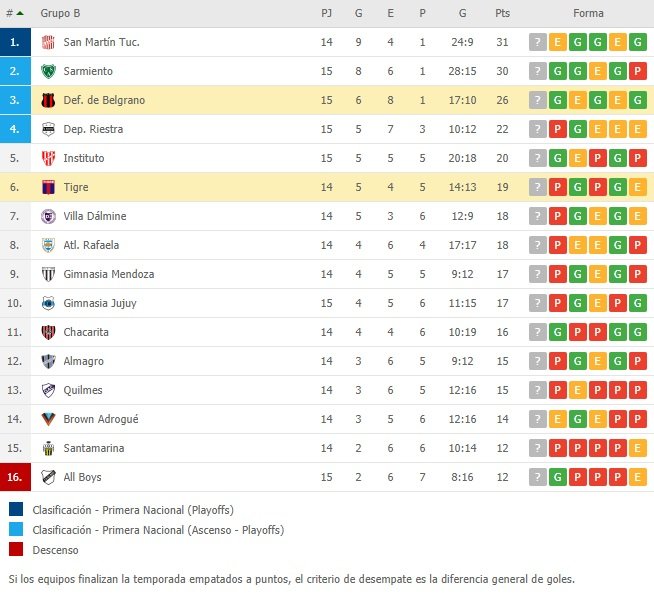654x594 pixels.
Task: Click San Martín Tuc. last form result G
Action: click(638, 42)
